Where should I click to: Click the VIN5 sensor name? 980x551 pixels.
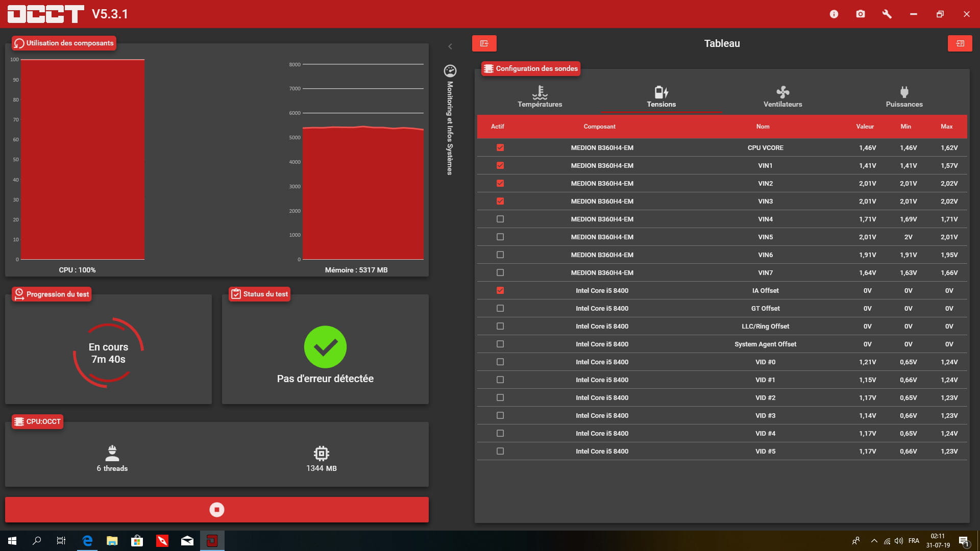765,237
